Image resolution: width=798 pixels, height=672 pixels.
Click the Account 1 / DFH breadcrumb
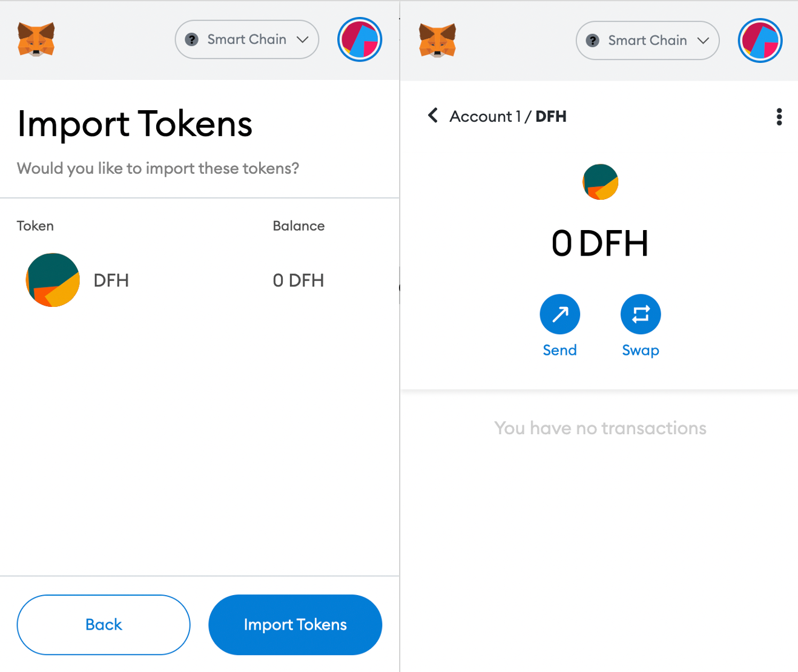point(508,116)
